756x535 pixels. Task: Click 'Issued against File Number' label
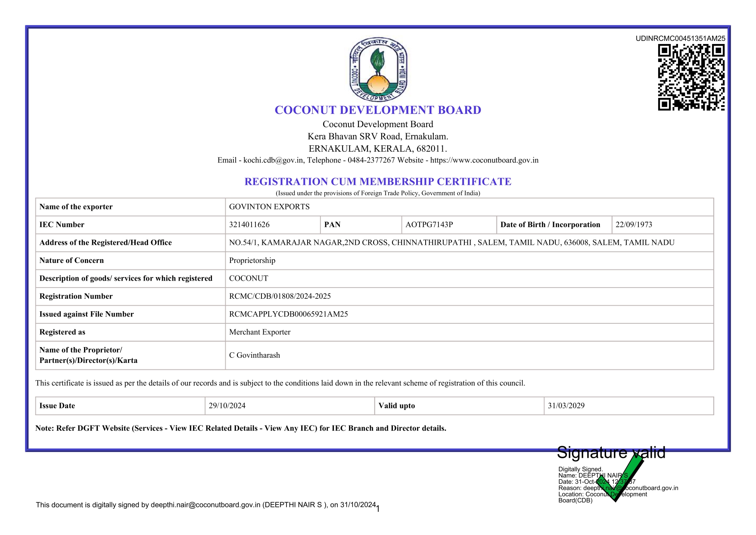point(87,314)
